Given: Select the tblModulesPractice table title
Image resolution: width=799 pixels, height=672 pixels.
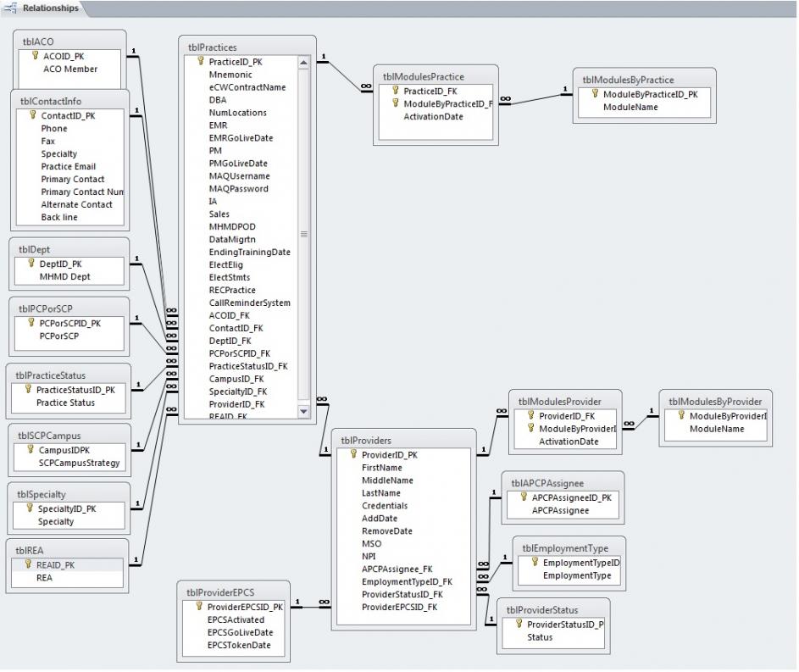Looking at the screenshot, I should 424,77.
